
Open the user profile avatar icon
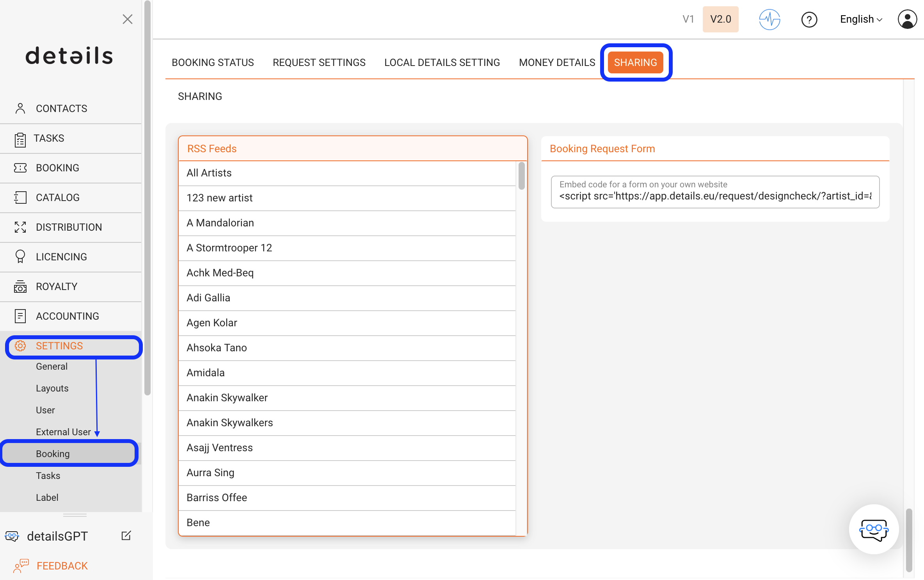(907, 19)
